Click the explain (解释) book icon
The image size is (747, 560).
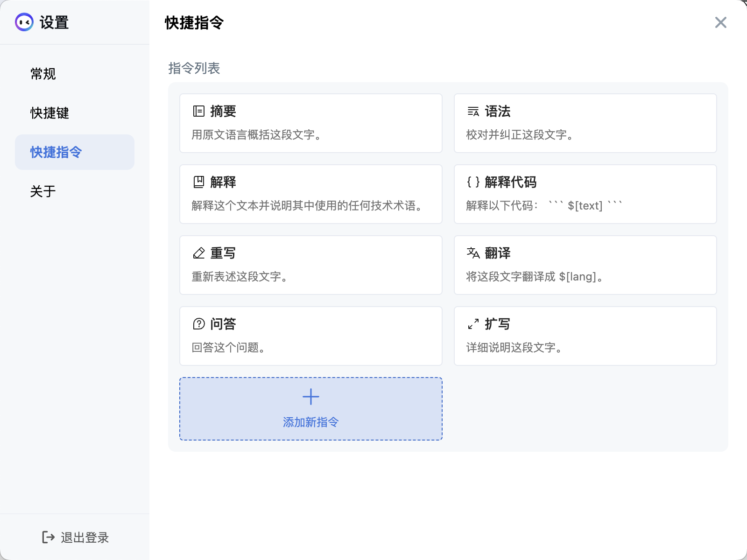(199, 182)
